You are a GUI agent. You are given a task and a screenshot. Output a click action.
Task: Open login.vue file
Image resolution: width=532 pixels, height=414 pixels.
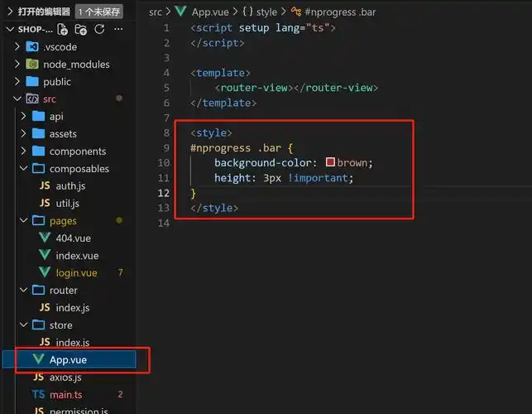[x=76, y=272]
